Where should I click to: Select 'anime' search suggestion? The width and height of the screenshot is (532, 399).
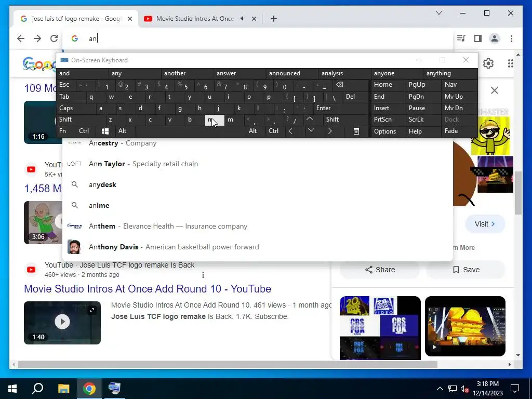coord(258,205)
